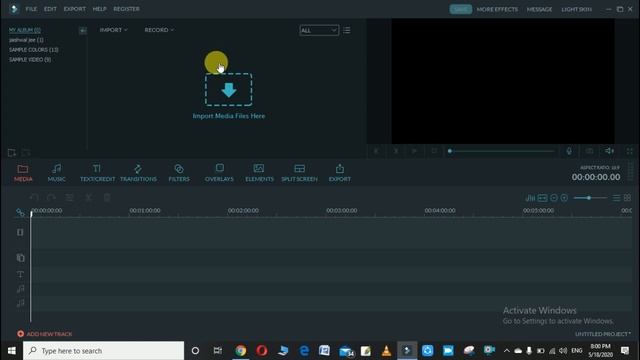
Task: Click the voiceover microphone icon
Action: 569,151
